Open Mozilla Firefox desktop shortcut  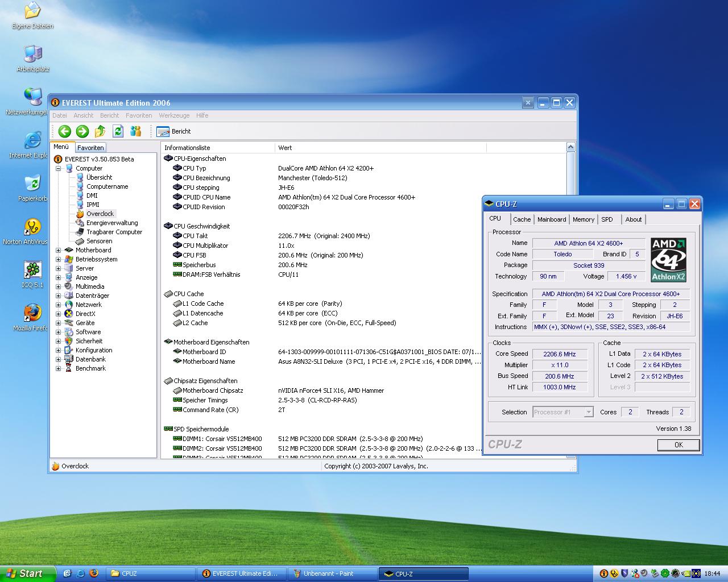point(32,314)
